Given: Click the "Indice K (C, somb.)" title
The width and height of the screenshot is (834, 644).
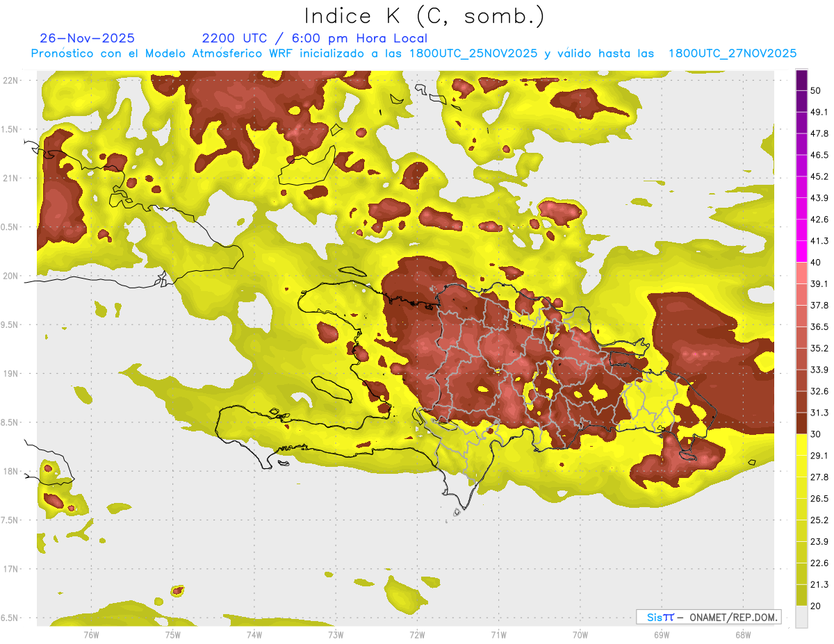Looking at the screenshot, I should tap(425, 16).
